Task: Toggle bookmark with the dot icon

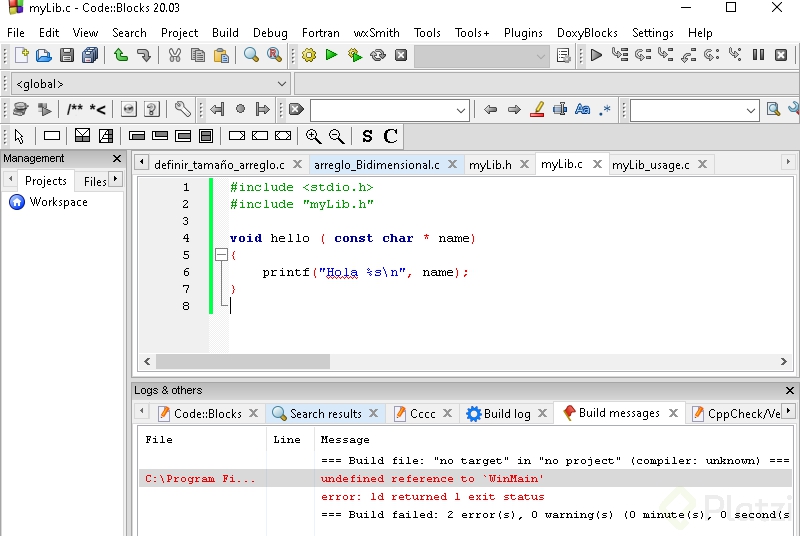Action: [x=240, y=109]
